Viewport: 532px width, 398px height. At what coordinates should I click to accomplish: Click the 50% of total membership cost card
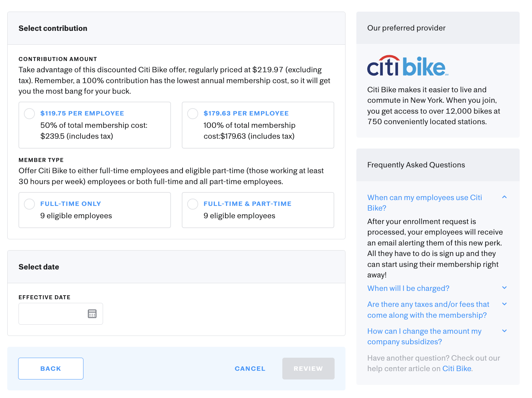95,125
